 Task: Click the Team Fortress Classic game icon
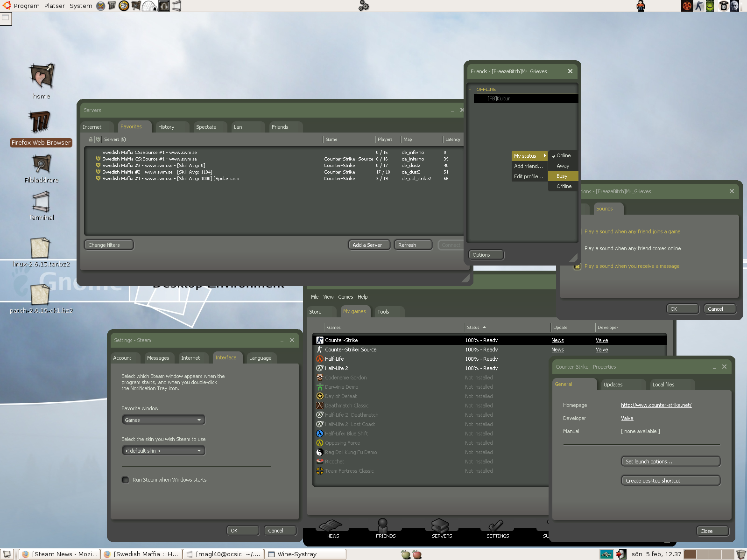coord(320,471)
